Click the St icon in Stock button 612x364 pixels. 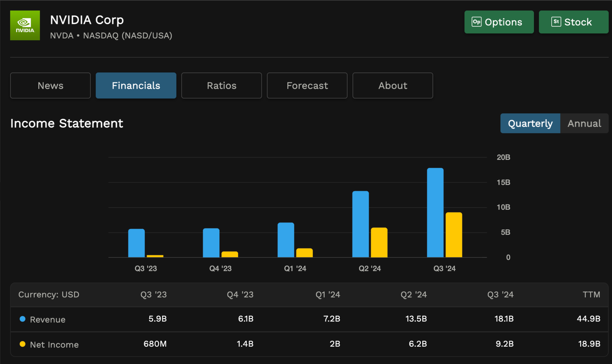[x=556, y=22]
